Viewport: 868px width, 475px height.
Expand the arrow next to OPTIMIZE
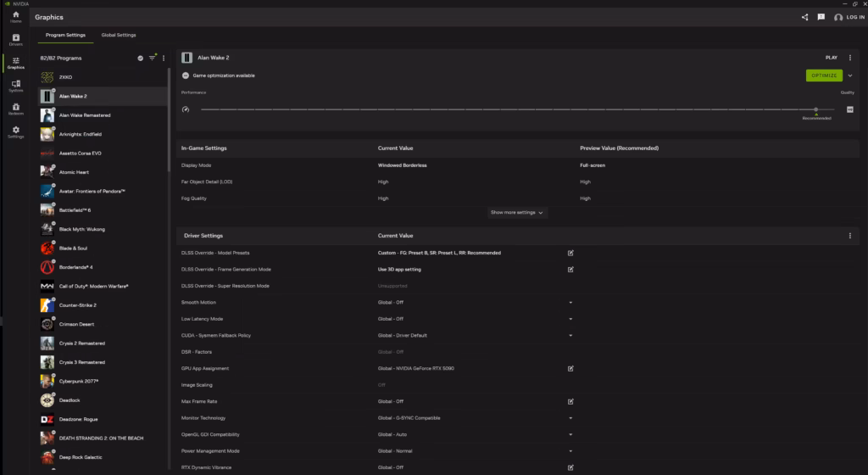tap(850, 75)
